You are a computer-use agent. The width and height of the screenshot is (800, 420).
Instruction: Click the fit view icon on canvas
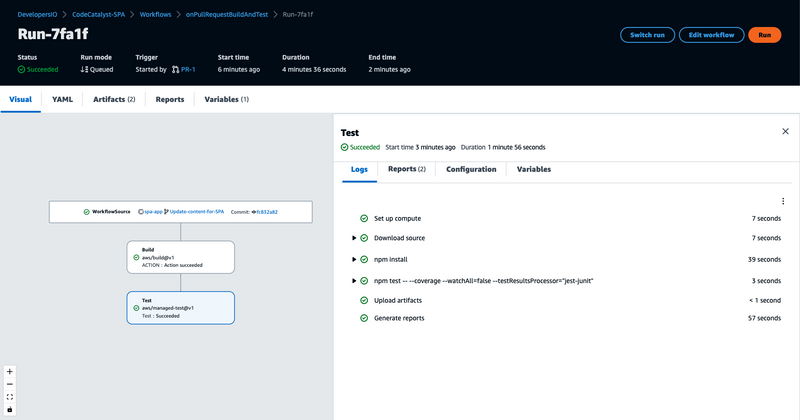click(x=10, y=397)
